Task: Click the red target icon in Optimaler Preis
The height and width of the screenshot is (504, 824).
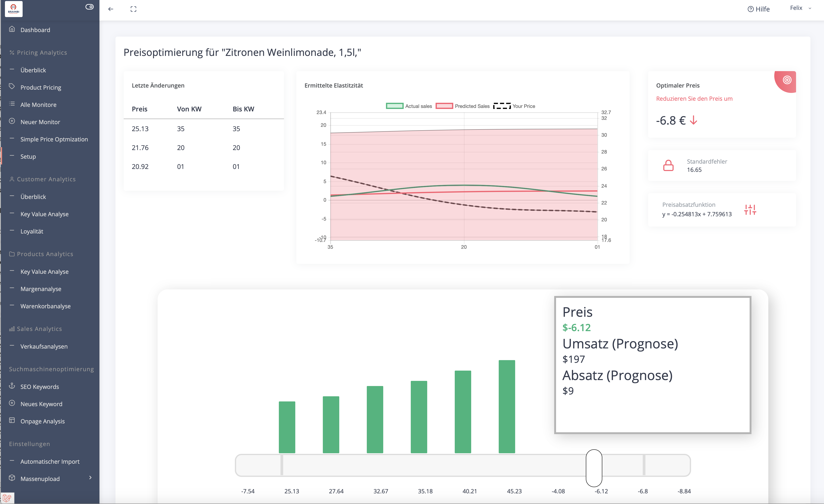Action: (x=787, y=80)
